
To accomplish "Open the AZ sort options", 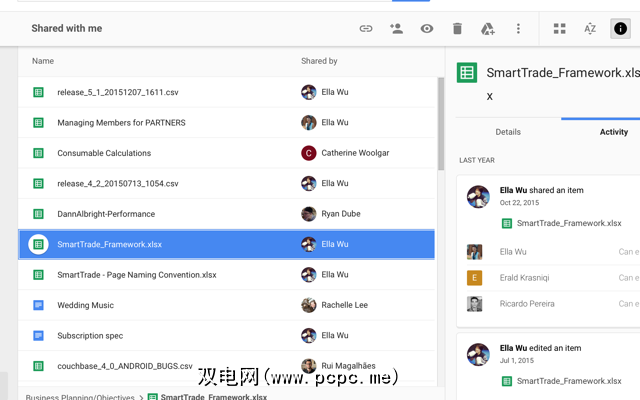I will click(590, 29).
